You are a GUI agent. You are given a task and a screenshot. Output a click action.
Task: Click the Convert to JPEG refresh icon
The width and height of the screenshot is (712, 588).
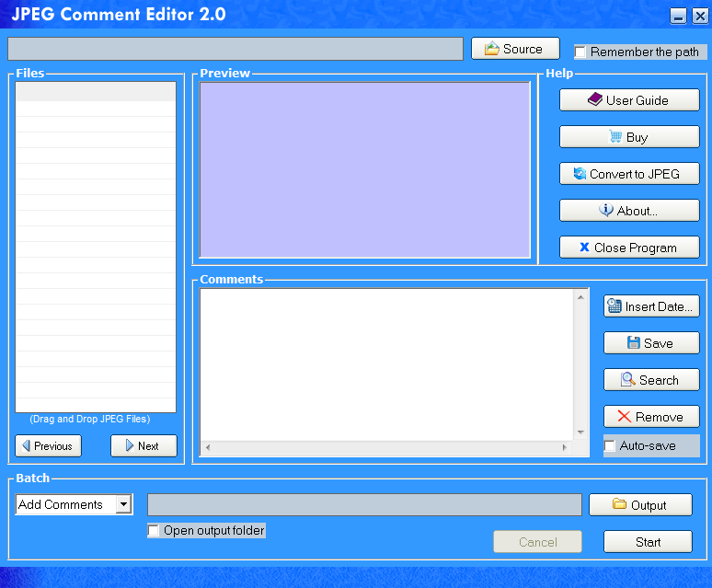point(580,173)
